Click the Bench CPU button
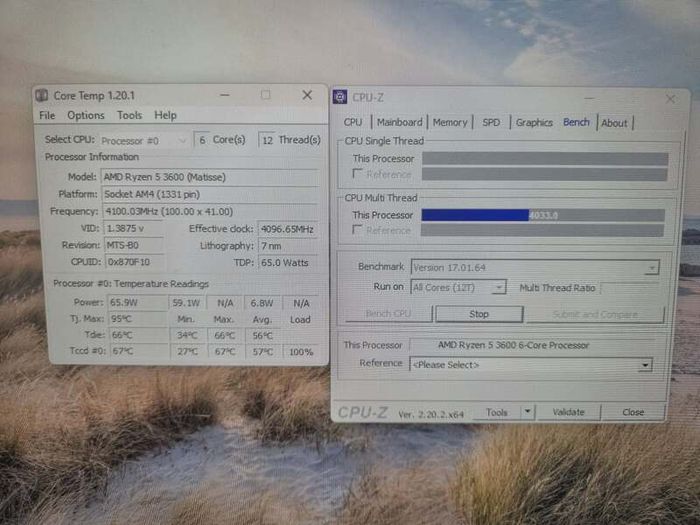The image size is (700, 525). click(x=388, y=313)
